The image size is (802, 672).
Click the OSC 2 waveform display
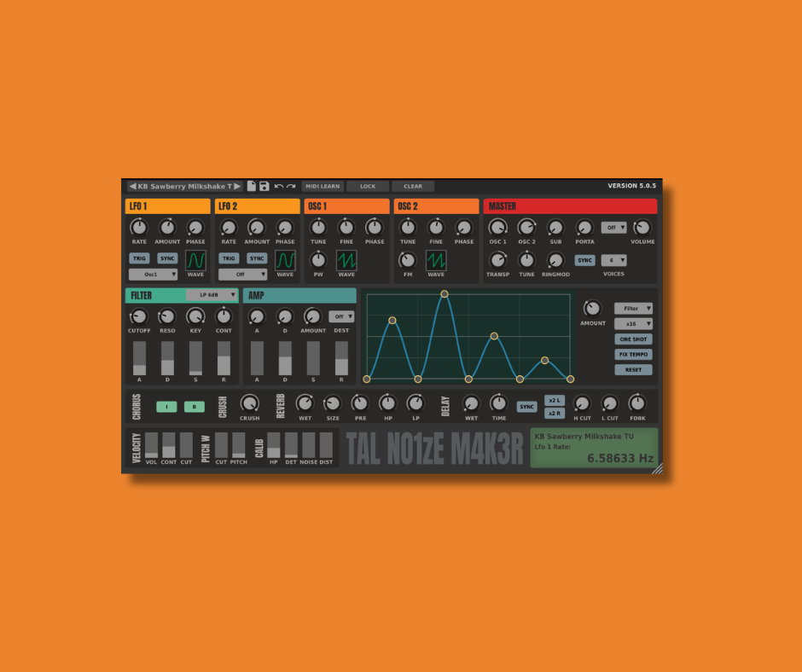435,261
